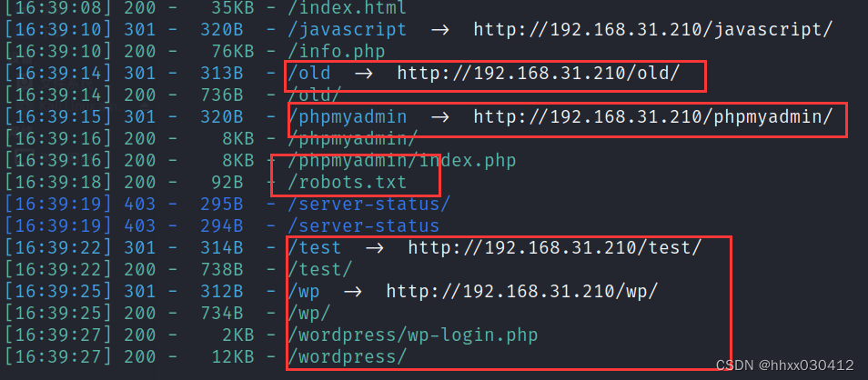
Task: Click the [16:39:15] timestamp
Action: [58, 117]
